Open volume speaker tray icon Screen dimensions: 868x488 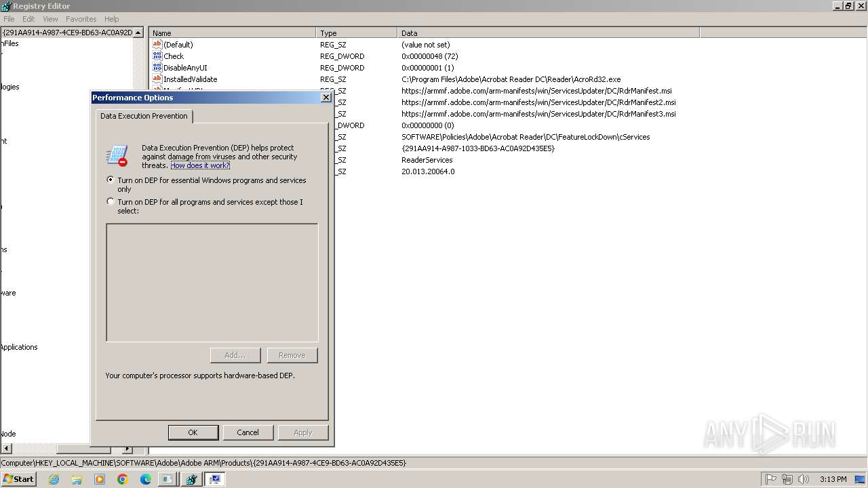coord(804,479)
